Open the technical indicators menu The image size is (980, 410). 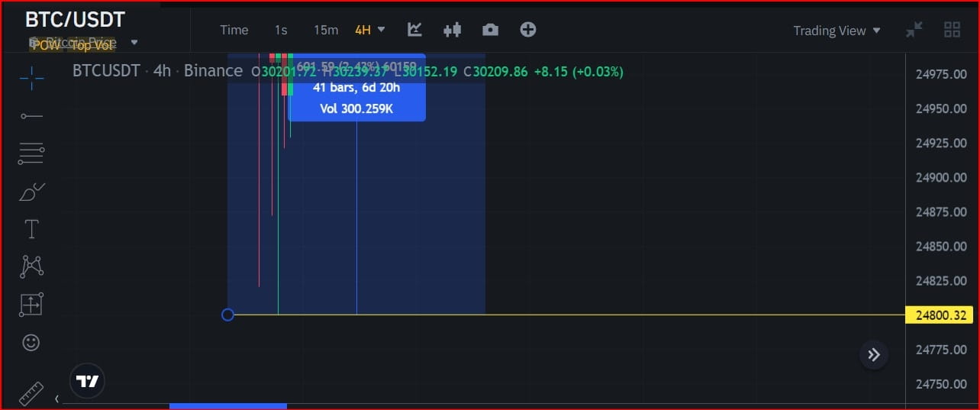(414, 30)
